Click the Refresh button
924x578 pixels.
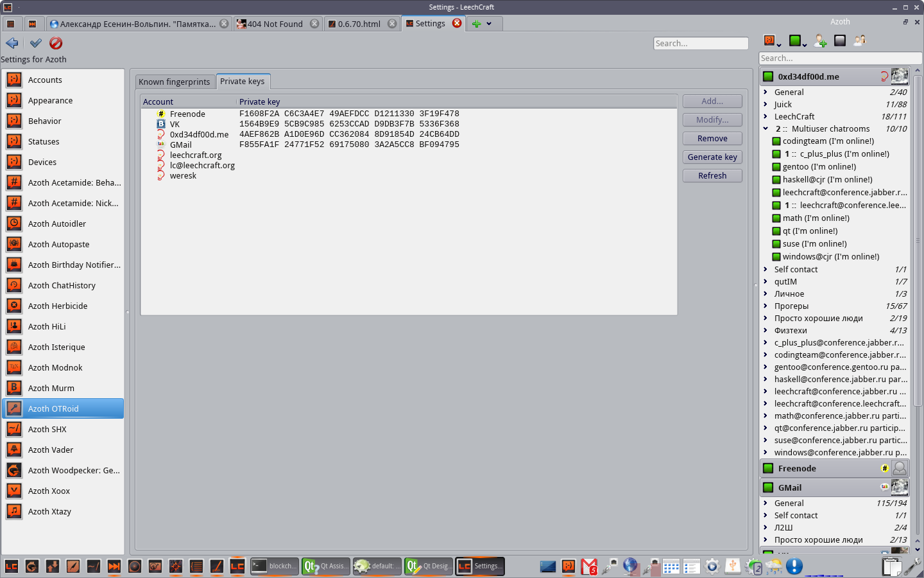[x=712, y=176]
